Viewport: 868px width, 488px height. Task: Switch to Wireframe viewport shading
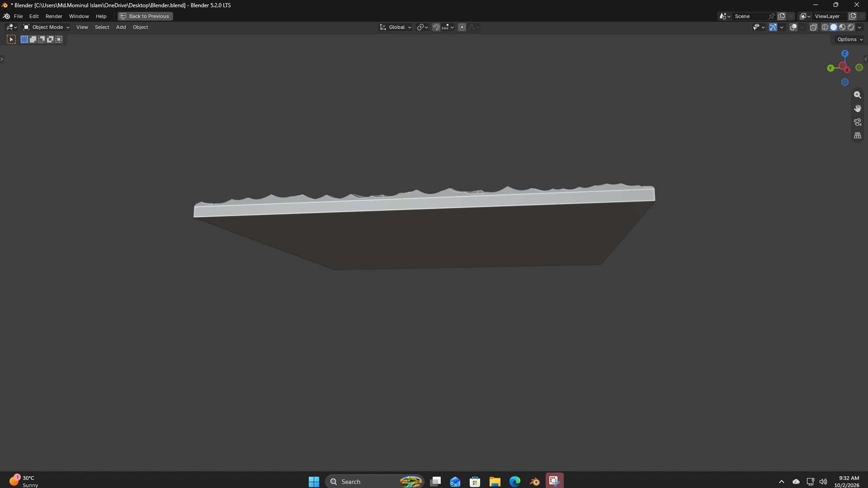tap(825, 27)
